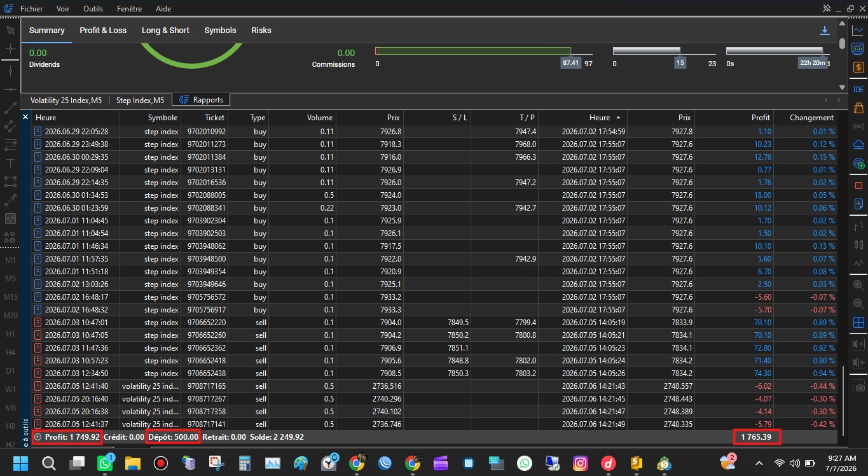Activate the crosshair tool
The height and width of the screenshot is (476, 868).
[10, 49]
